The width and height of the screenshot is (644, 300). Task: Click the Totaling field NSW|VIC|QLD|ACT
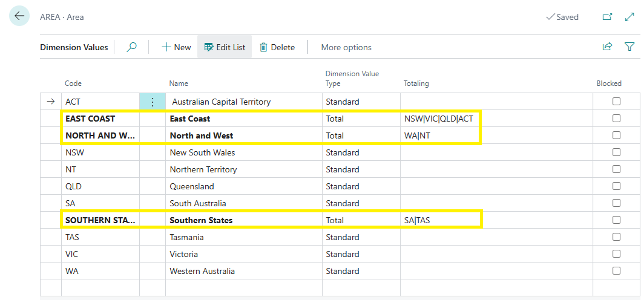(439, 119)
